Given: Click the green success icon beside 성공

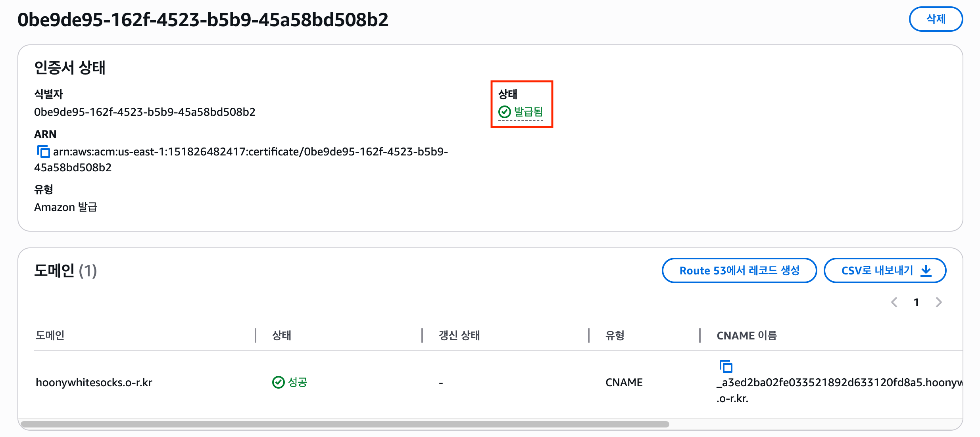Looking at the screenshot, I should tap(278, 382).
